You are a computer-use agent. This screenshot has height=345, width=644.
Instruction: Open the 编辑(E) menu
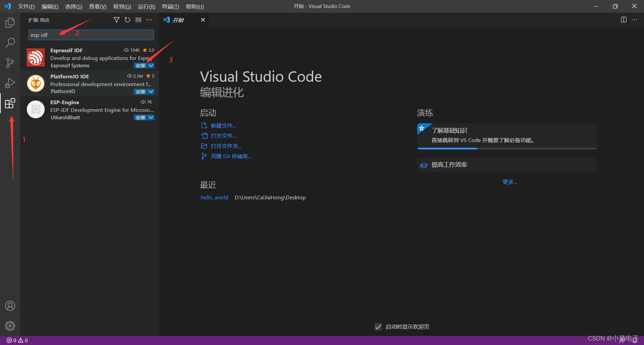[x=50, y=6]
